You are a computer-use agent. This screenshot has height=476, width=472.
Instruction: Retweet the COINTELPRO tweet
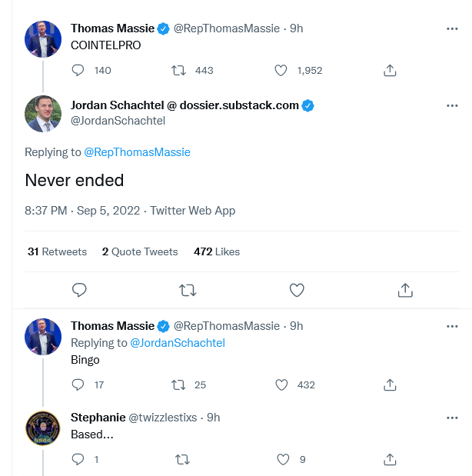178,70
